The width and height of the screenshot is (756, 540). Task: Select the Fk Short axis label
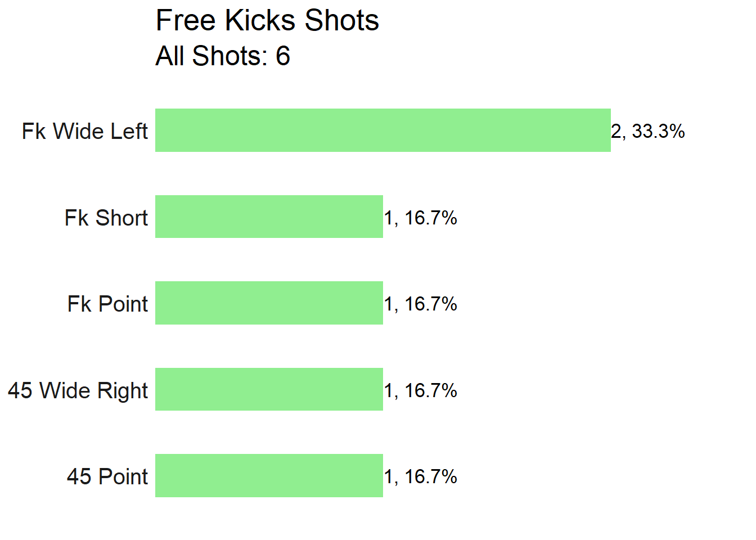[x=106, y=218]
